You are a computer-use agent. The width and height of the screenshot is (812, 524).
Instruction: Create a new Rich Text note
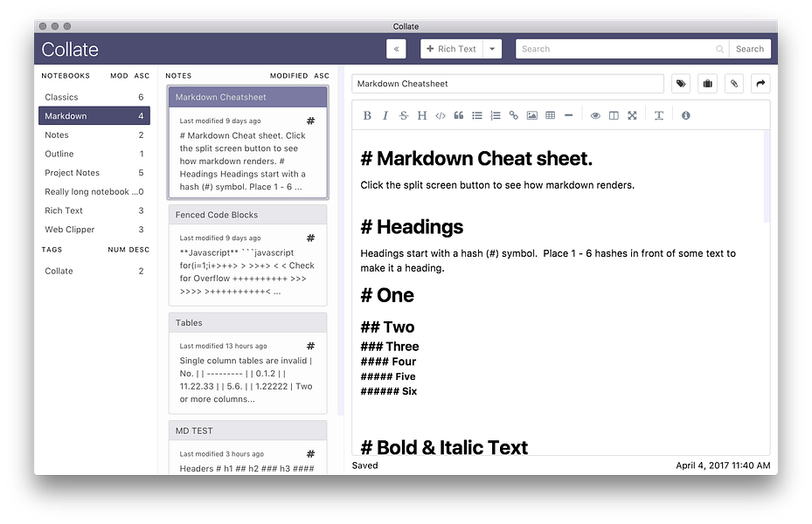click(452, 49)
